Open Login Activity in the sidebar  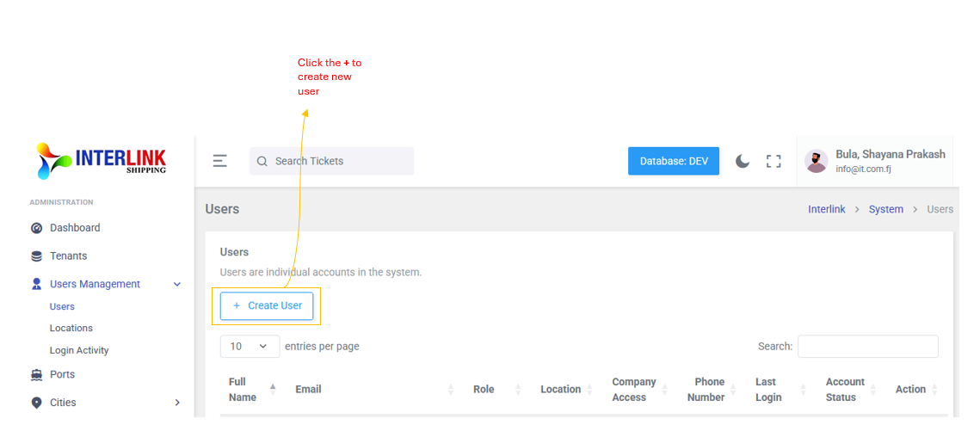pos(79,351)
